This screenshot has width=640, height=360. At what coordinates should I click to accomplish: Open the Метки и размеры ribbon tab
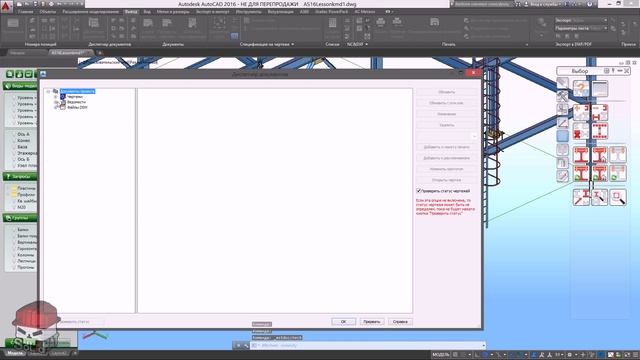[173, 12]
